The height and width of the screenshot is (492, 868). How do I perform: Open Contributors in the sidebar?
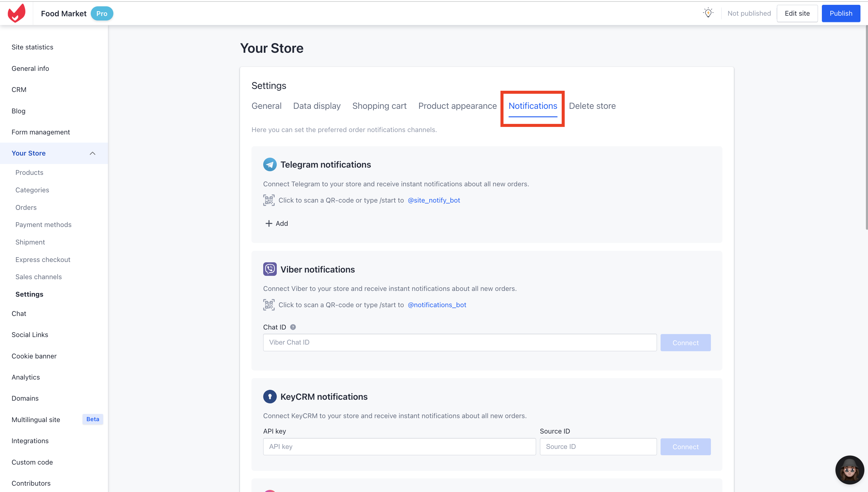click(x=31, y=483)
